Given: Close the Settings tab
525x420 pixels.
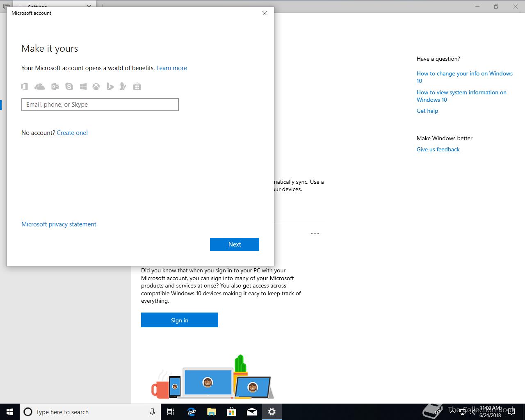Looking at the screenshot, I should pos(89,6).
